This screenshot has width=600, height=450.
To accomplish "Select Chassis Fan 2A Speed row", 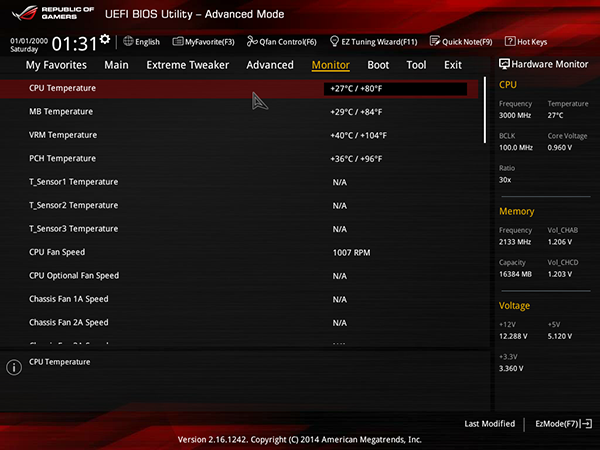I will (x=239, y=323).
